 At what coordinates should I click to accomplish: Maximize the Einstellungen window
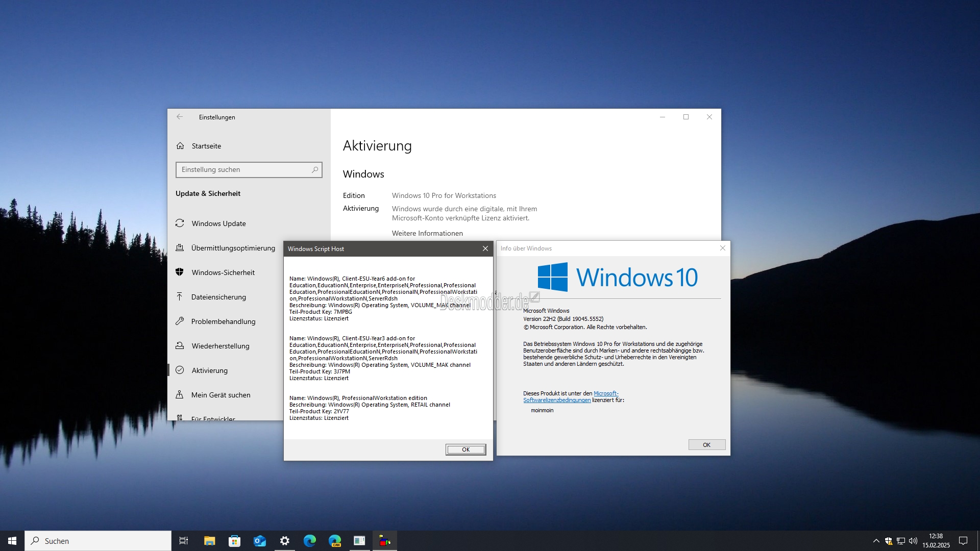[x=686, y=117]
